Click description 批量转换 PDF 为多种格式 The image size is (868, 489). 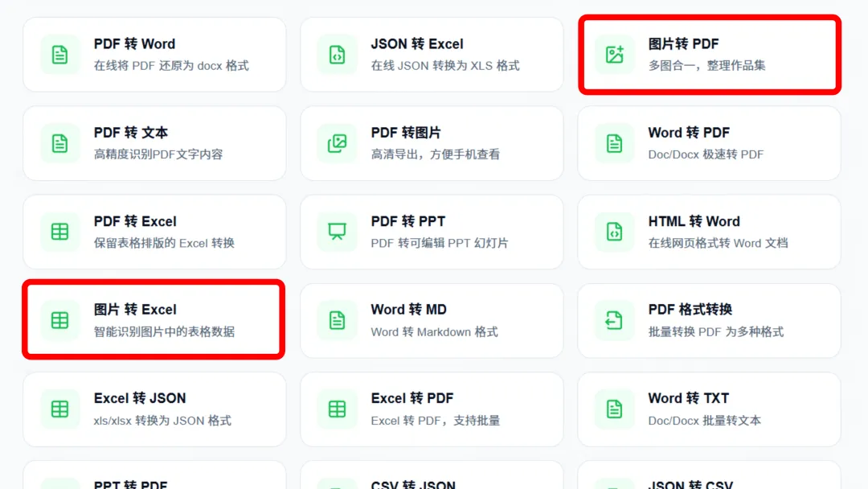coord(716,331)
